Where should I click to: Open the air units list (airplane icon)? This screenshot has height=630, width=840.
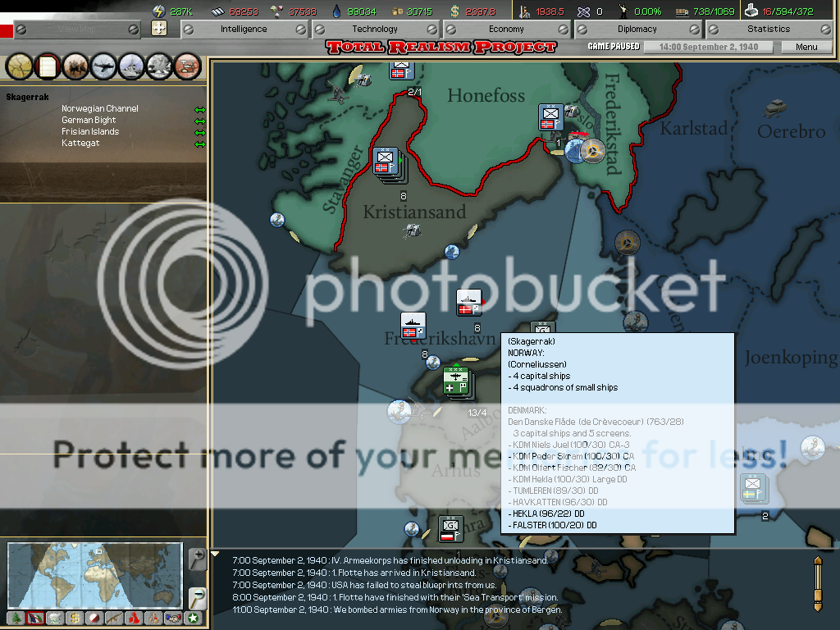[104, 66]
